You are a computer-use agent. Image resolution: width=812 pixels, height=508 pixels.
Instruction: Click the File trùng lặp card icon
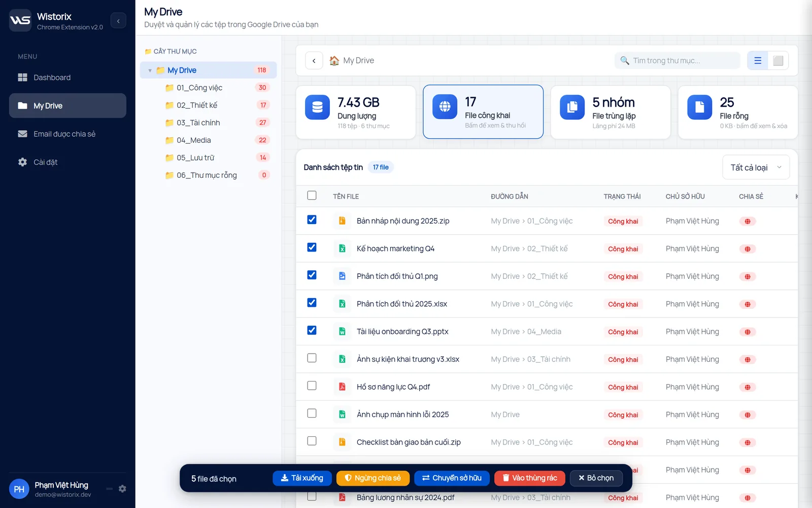[572, 107]
